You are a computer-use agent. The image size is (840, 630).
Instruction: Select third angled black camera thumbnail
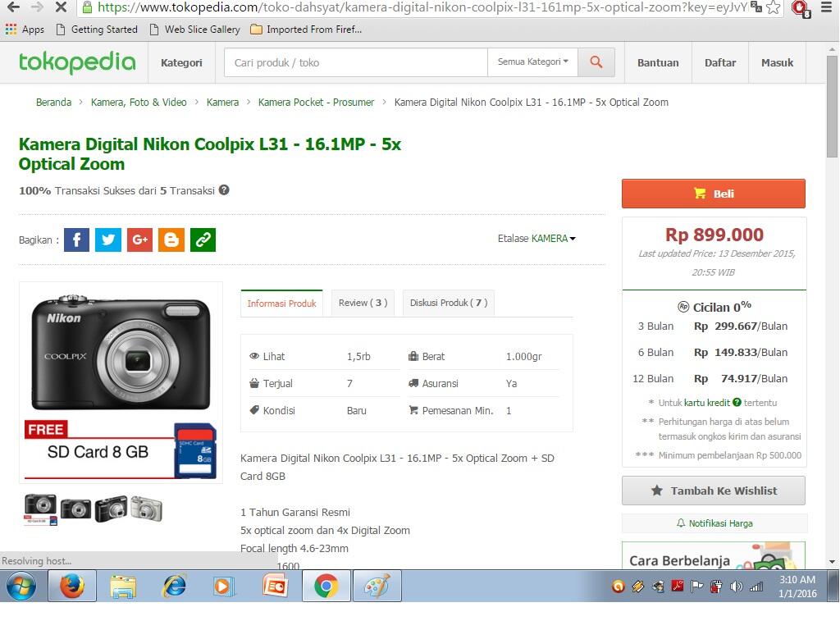tap(111, 509)
